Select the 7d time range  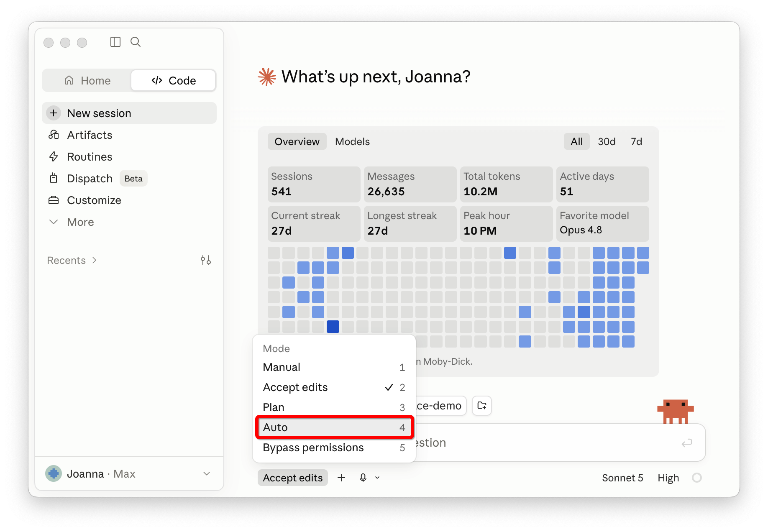636,141
